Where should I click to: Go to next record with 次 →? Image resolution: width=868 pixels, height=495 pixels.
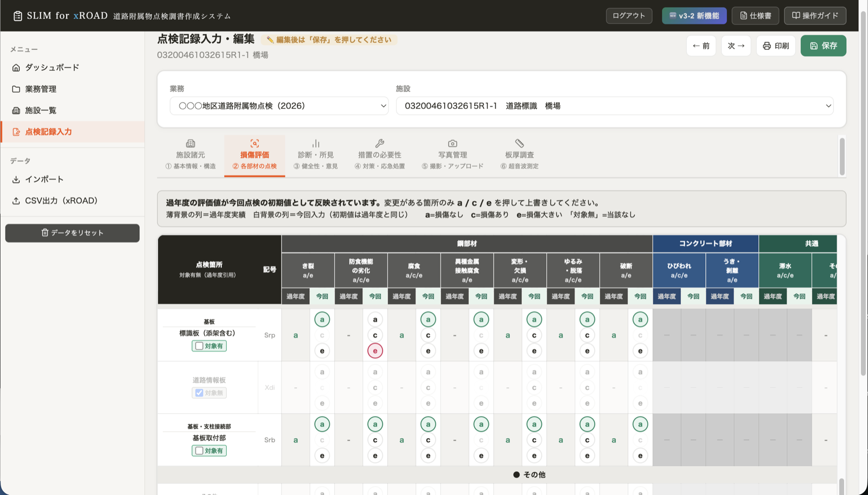pyautogui.click(x=736, y=46)
